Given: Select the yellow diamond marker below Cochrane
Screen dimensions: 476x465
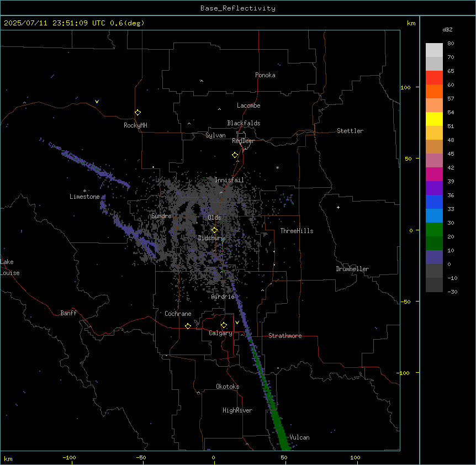Looking at the screenshot, I should (188, 326).
